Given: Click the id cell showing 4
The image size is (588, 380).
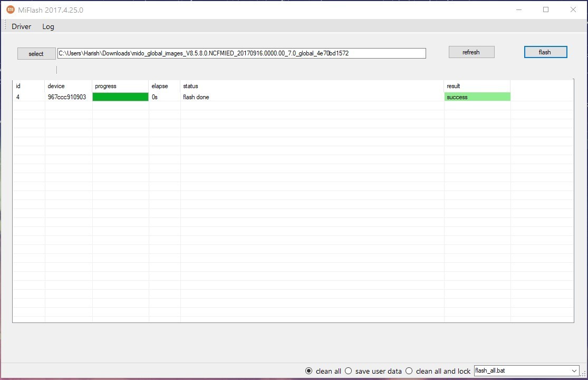Looking at the screenshot, I should pos(29,97).
